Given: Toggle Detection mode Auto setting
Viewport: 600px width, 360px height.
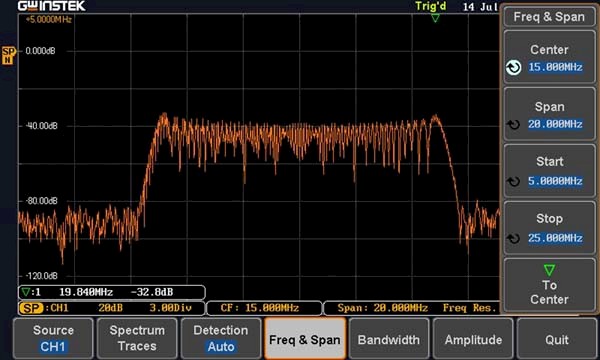Looking at the screenshot, I should 221,338.
